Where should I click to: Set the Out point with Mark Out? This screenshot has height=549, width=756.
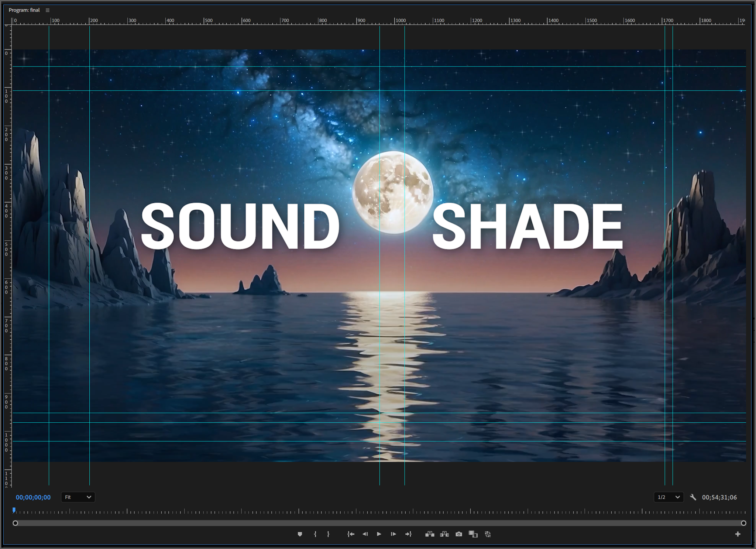328,534
